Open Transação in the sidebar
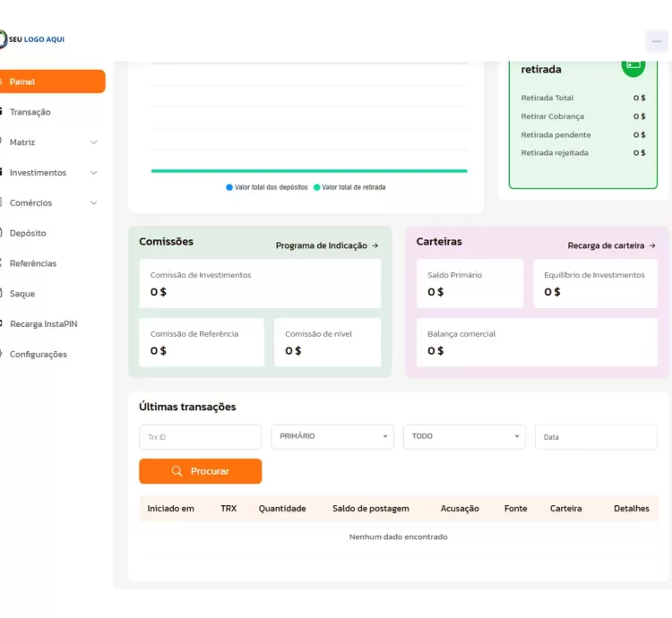Screen dimensions: 672x618 point(30,112)
